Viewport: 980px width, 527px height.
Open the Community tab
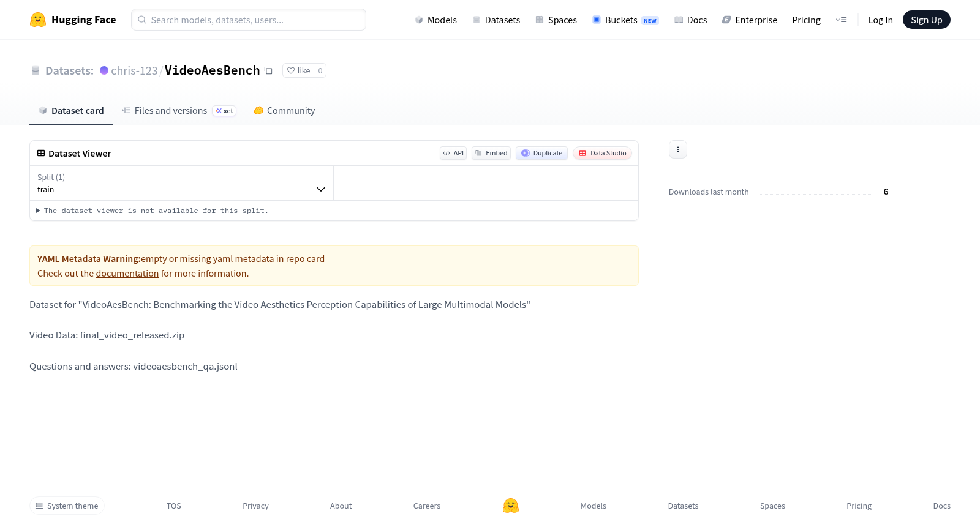[284, 111]
